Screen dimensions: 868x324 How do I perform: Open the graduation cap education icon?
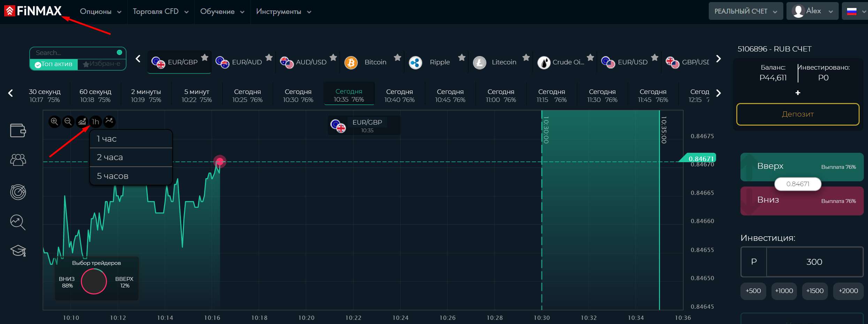coord(18,251)
